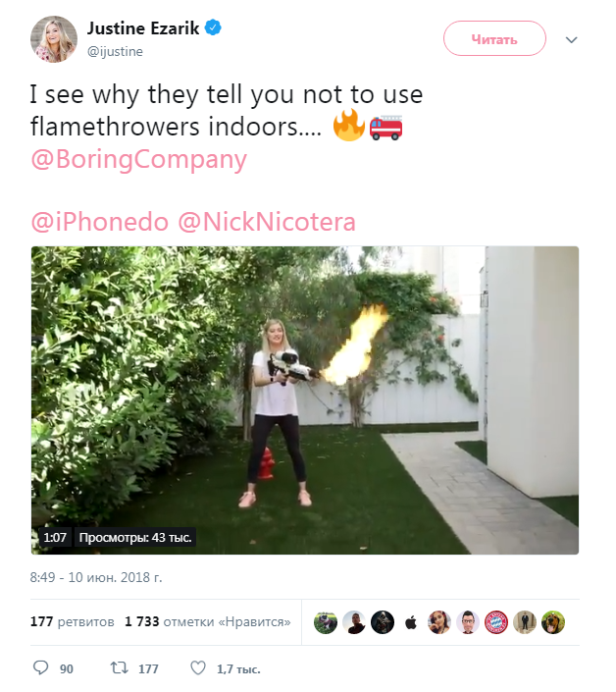Click the @ijustine handle
This screenshot has width=616, height=692.
click(x=117, y=50)
